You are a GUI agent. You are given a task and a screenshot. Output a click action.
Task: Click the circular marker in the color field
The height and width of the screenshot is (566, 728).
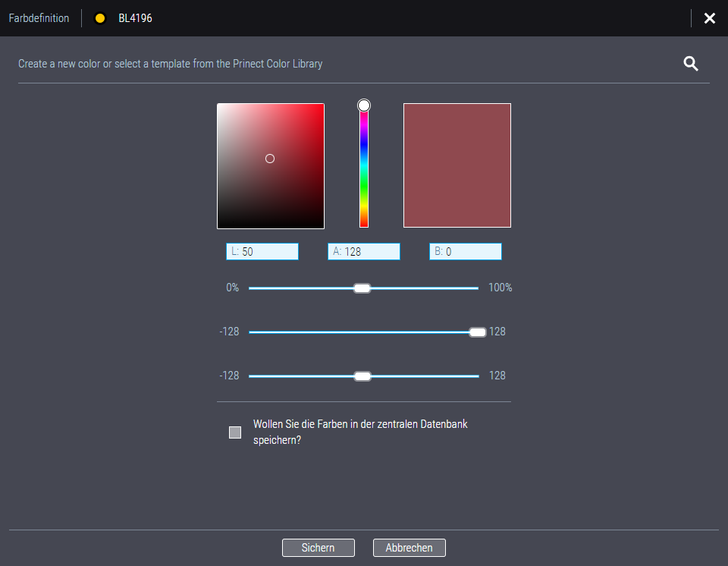pyautogui.click(x=270, y=159)
